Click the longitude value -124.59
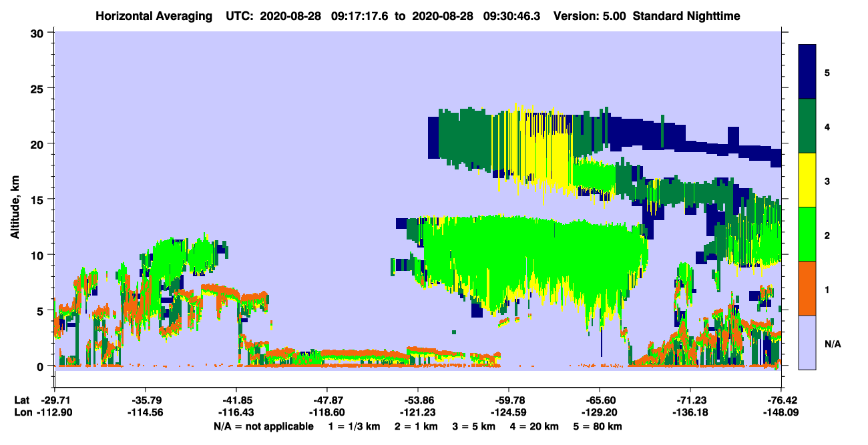The height and width of the screenshot is (445, 868). 509,412
